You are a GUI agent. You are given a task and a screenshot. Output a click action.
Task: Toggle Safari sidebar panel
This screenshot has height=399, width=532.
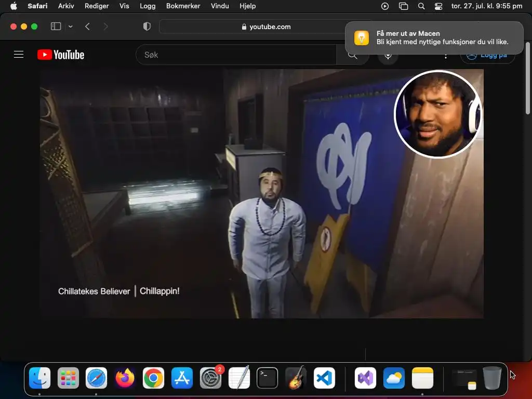point(56,26)
